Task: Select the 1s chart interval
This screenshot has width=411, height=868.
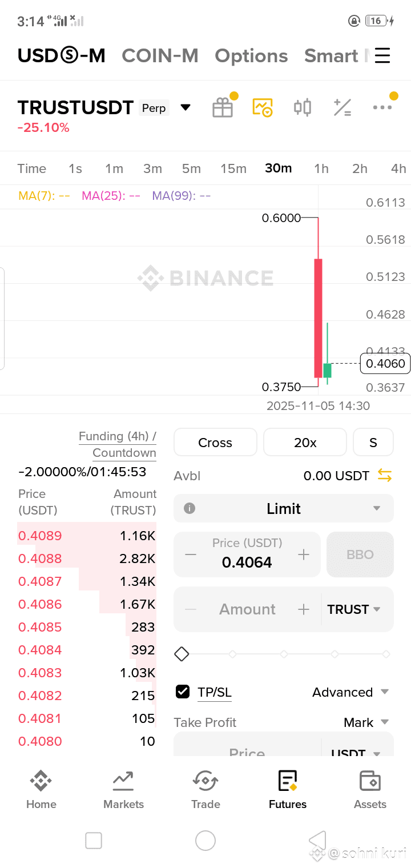Action: click(x=75, y=168)
